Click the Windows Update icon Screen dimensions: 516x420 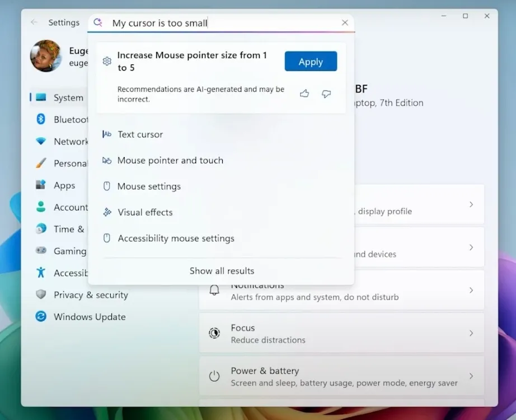coord(41,316)
